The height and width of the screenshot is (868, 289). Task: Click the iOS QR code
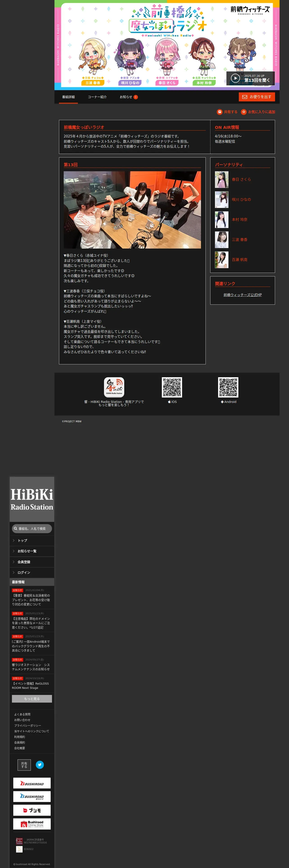coord(172,387)
